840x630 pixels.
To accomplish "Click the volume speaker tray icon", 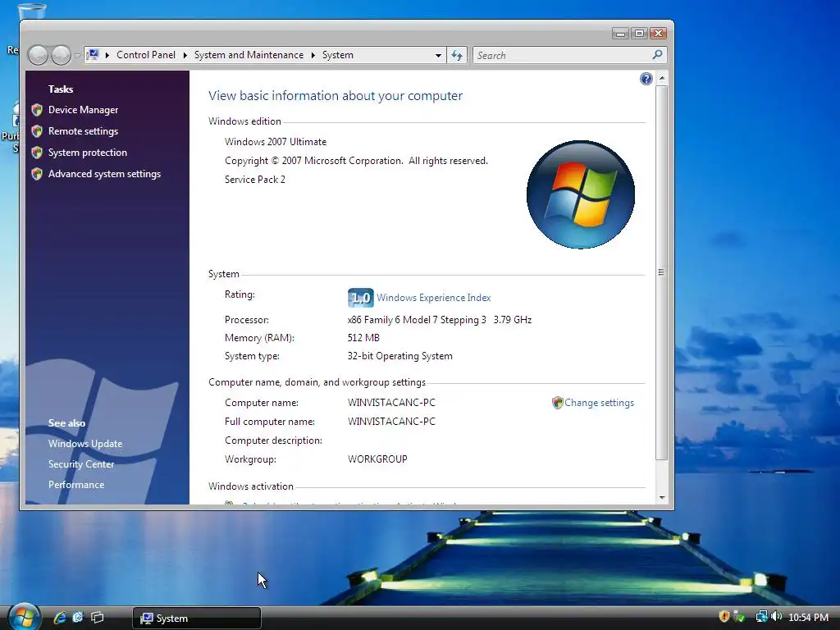I will click(776, 617).
